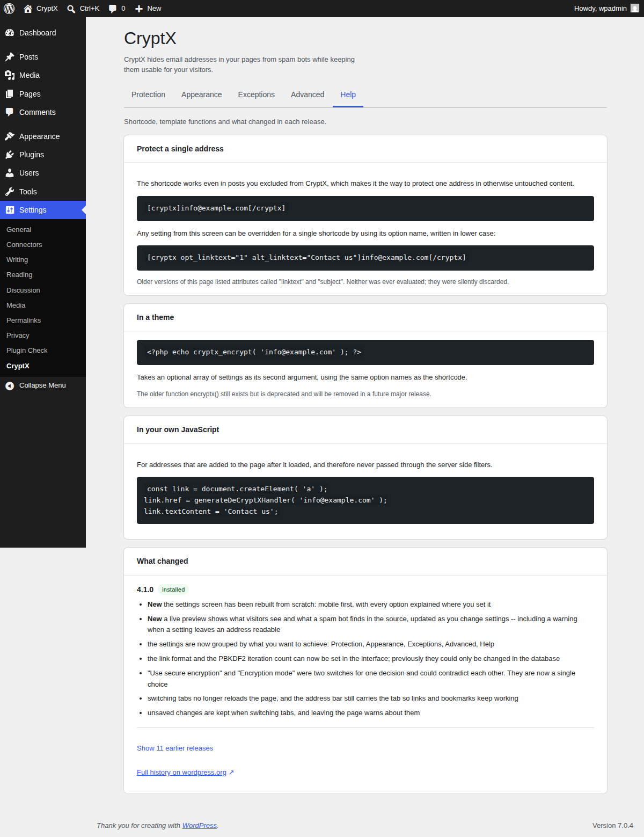The width and height of the screenshot is (644, 837).
Task: Open the Exceptions tab
Action: (x=256, y=94)
